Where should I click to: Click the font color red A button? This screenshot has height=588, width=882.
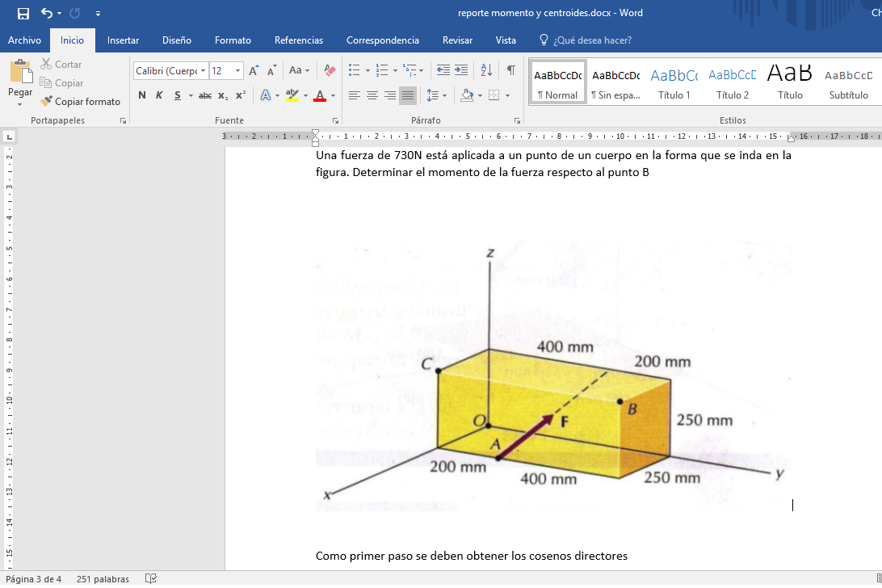coord(320,95)
